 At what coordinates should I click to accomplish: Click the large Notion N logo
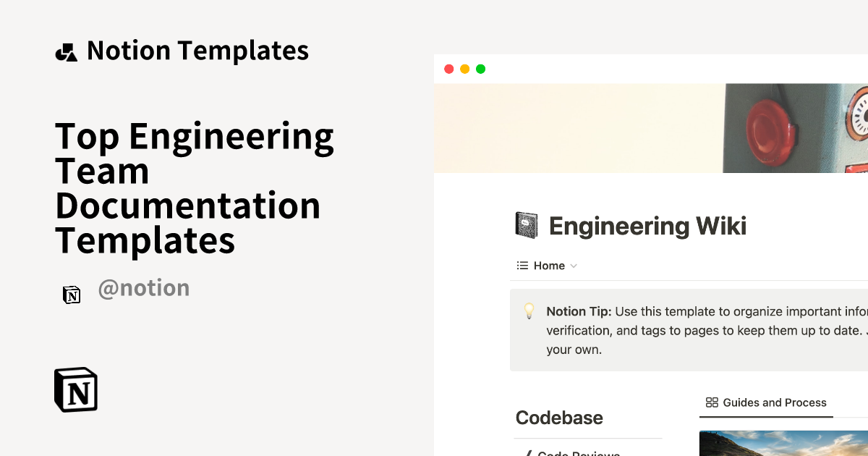pos(75,389)
